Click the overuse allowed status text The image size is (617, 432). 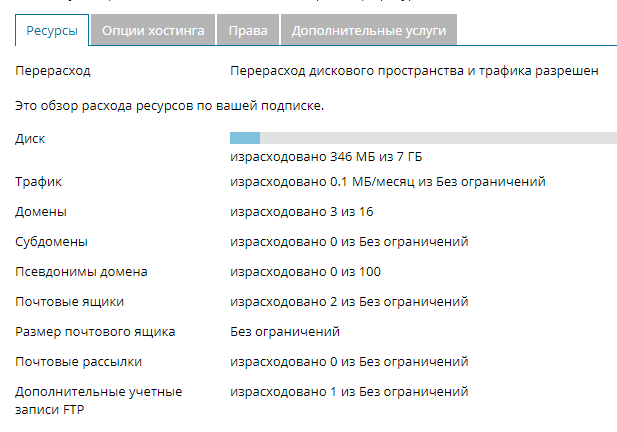click(414, 71)
